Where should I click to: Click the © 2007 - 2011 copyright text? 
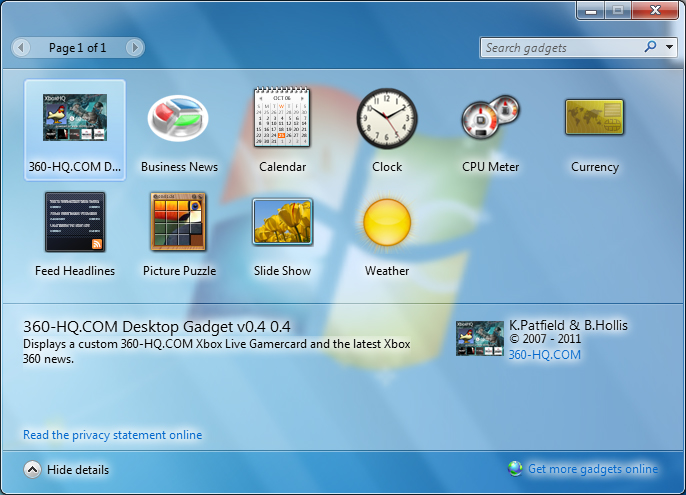point(545,339)
